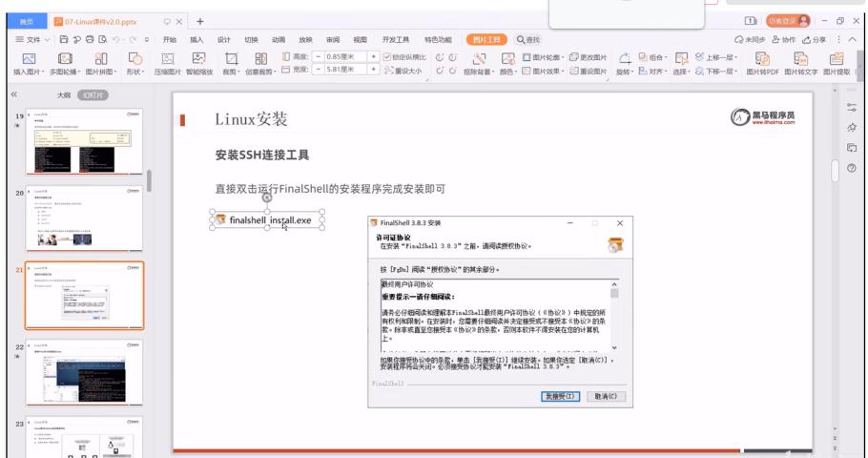The image size is (868, 458).
Task: Select slide 19 thumbnail
Action: click(x=84, y=141)
